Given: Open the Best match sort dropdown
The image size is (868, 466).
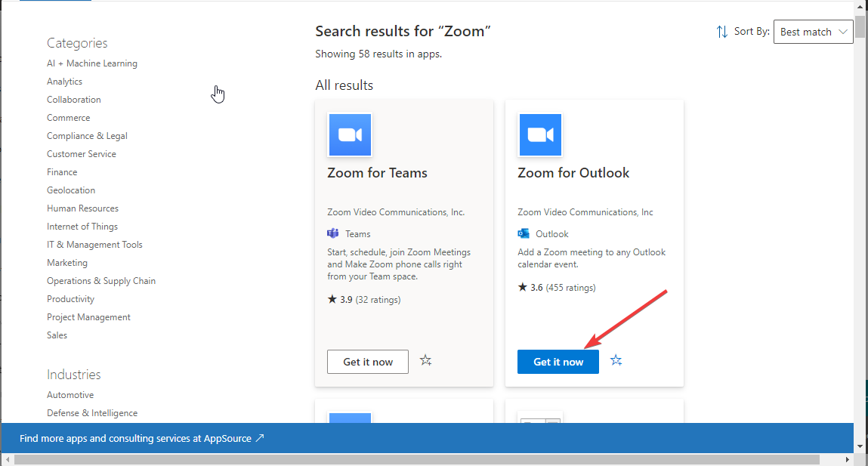Looking at the screenshot, I should click(813, 31).
